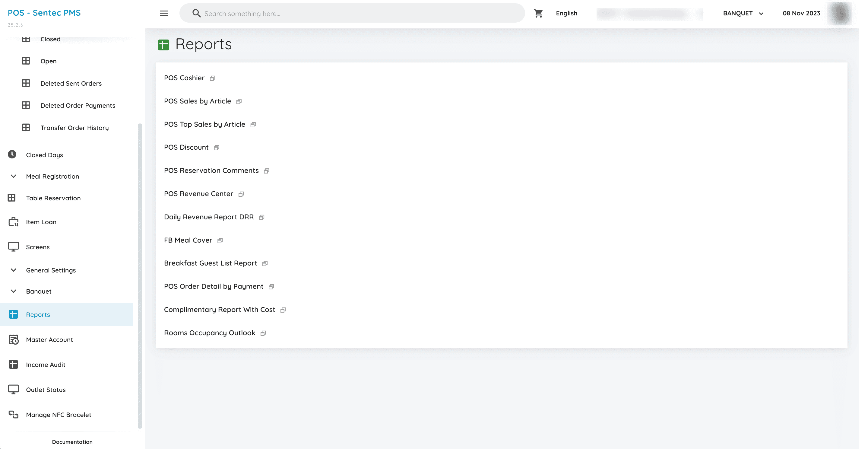
Task: Open Complimentary Report With Cost
Action: click(219, 310)
